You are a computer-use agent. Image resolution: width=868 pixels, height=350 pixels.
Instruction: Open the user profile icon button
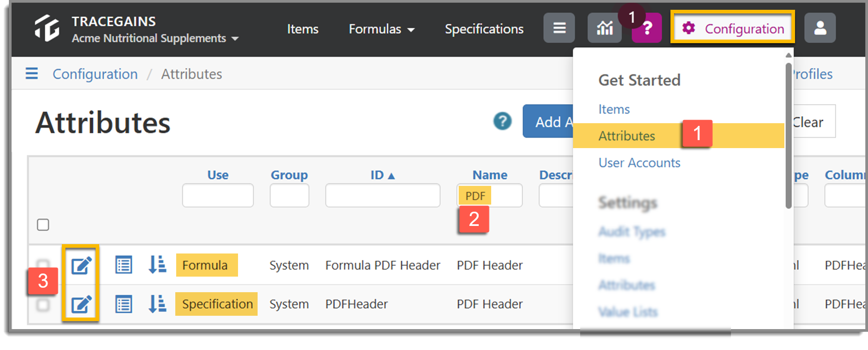820,28
